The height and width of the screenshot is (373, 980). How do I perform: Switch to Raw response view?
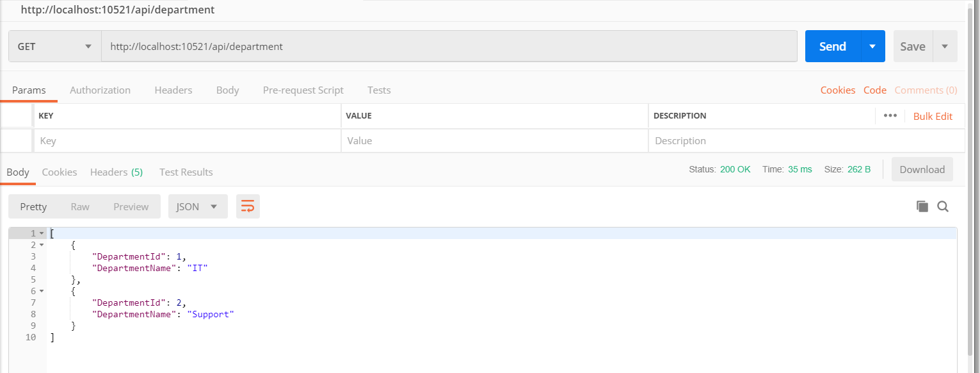[80, 206]
